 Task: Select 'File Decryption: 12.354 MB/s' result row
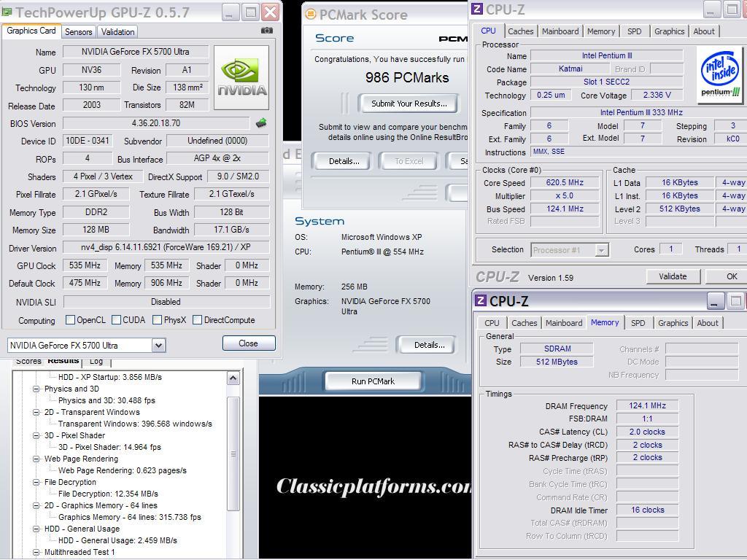(108, 494)
